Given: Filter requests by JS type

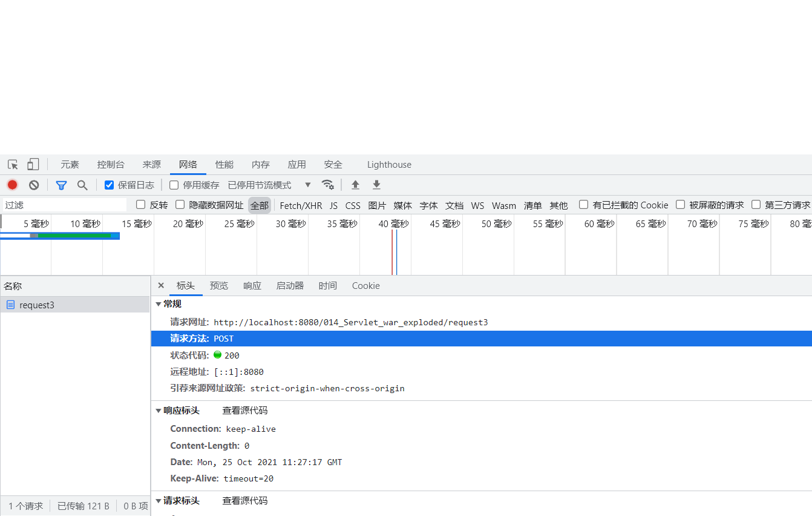Looking at the screenshot, I should [x=334, y=205].
